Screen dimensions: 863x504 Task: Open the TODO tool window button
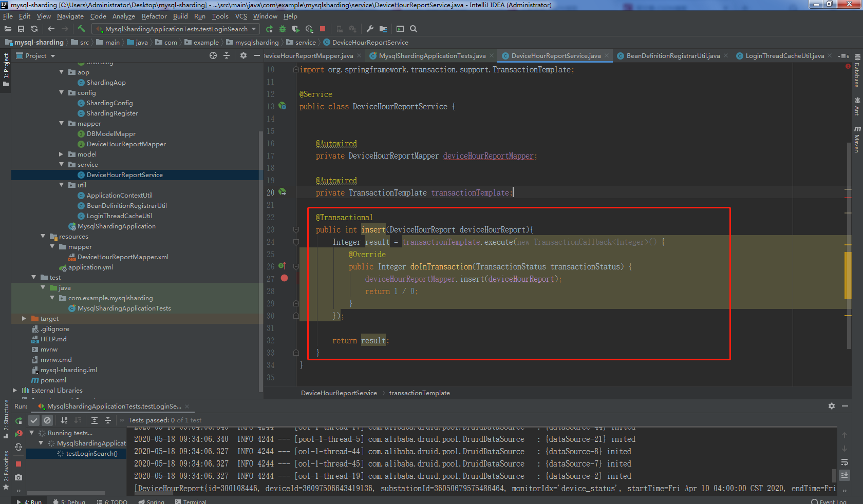112,501
